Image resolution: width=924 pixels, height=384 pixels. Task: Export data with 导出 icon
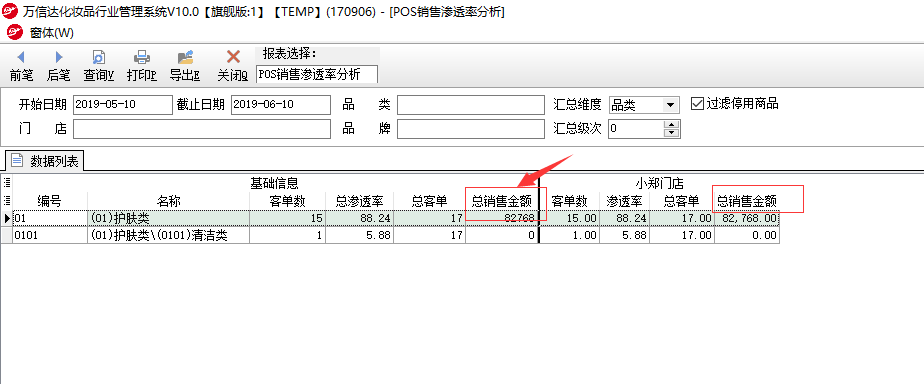click(x=186, y=57)
